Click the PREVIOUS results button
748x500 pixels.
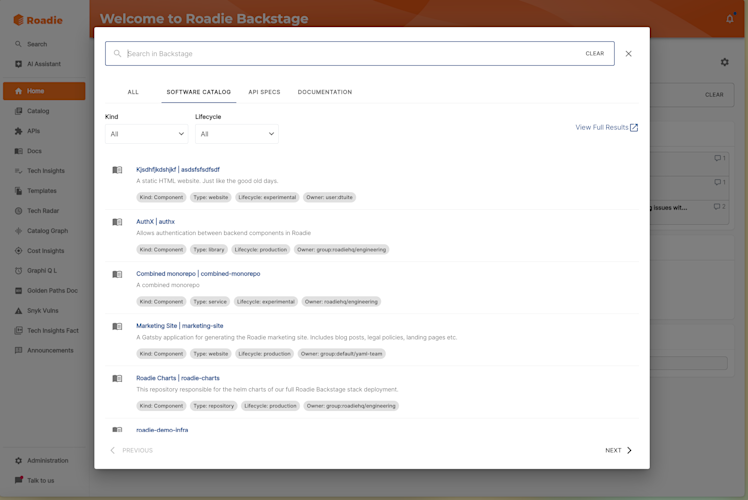pos(132,450)
